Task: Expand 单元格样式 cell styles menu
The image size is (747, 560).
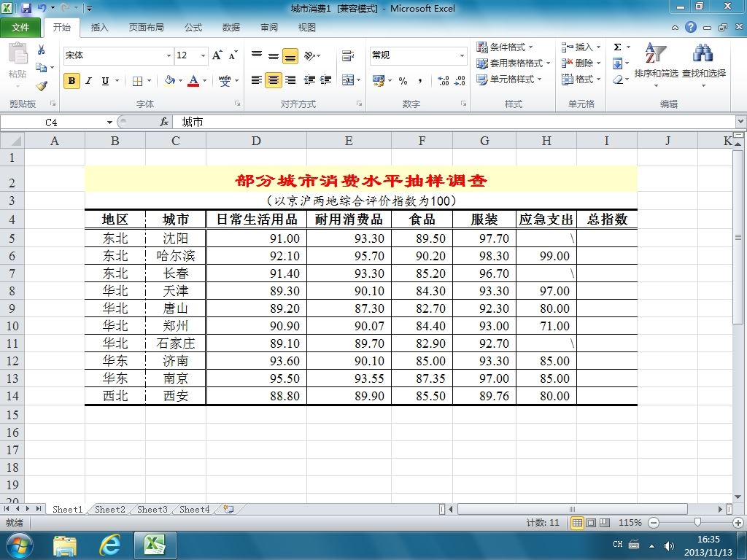Action: pyautogui.click(x=508, y=79)
